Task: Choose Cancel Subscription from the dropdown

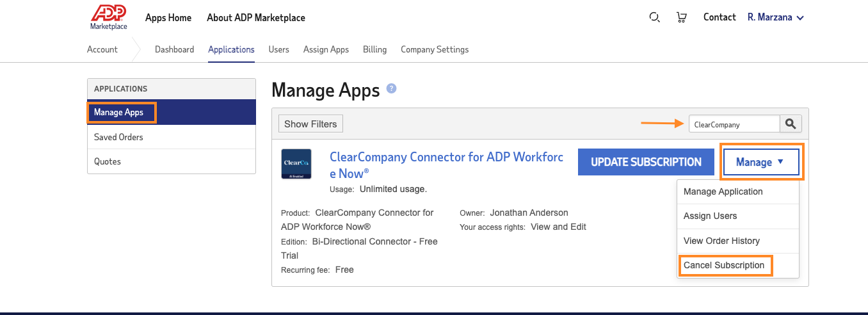Action: pyautogui.click(x=738, y=265)
